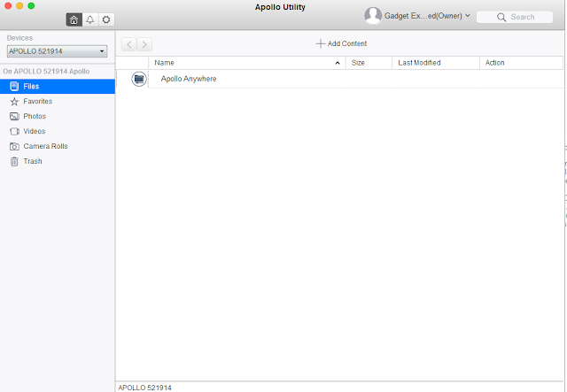Viewport: 567px width, 392px height.
Task: Select Favorites in the sidebar
Action: click(x=58, y=102)
